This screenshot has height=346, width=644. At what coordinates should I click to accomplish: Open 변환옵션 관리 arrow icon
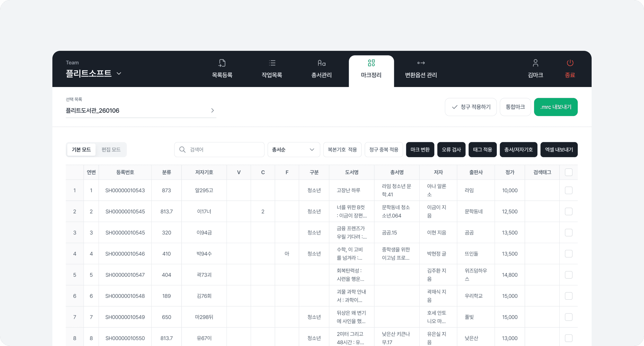point(421,63)
